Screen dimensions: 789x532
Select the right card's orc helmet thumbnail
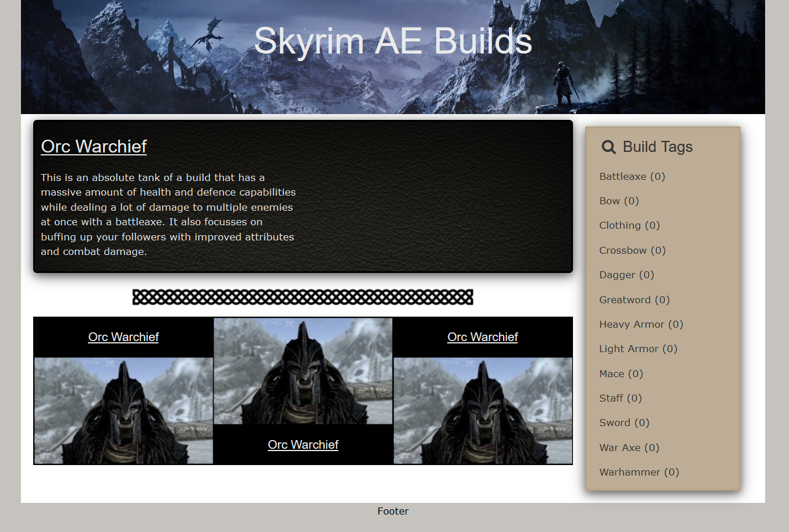point(483,411)
